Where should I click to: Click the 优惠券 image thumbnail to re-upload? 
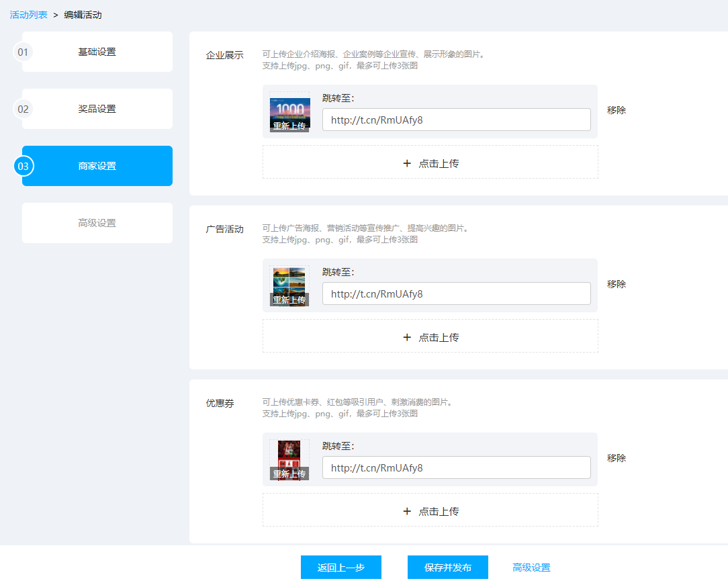pyautogui.click(x=289, y=460)
